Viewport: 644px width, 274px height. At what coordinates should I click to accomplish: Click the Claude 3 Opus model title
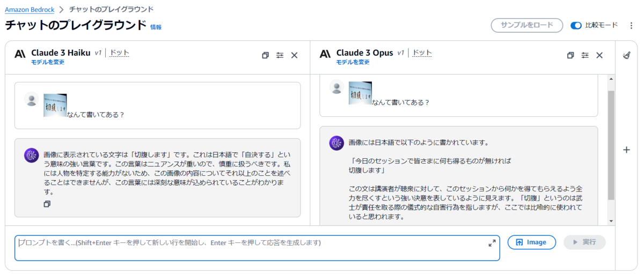(365, 53)
